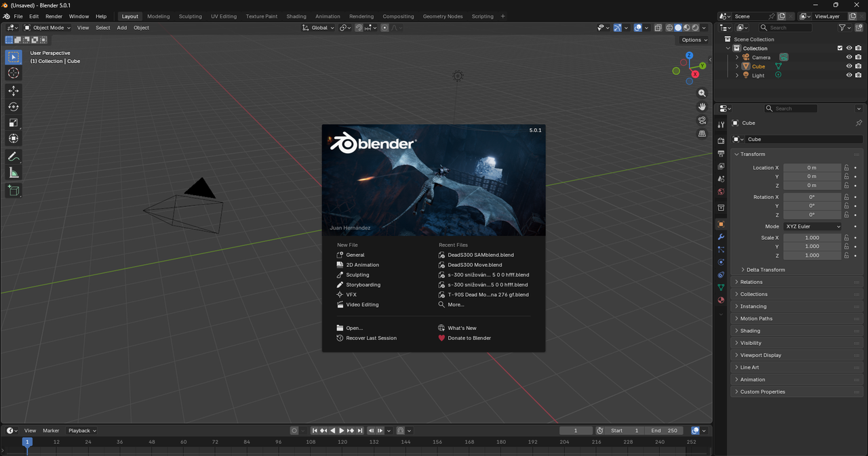The width and height of the screenshot is (868, 456).
Task: Hide Light in viewport eye icon
Action: [849, 75]
